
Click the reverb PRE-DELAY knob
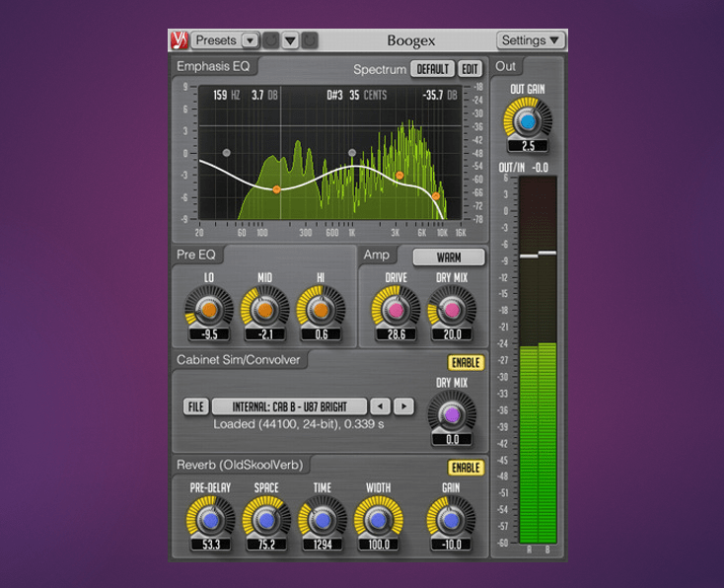pyautogui.click(x=210, y=520)
